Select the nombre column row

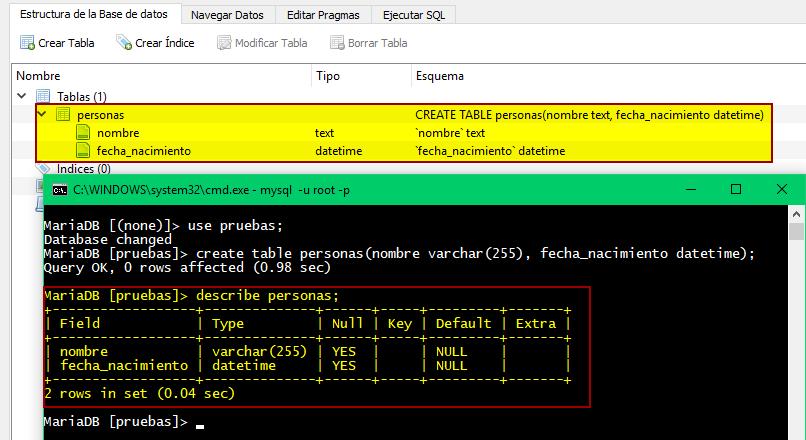pos(404,133)
